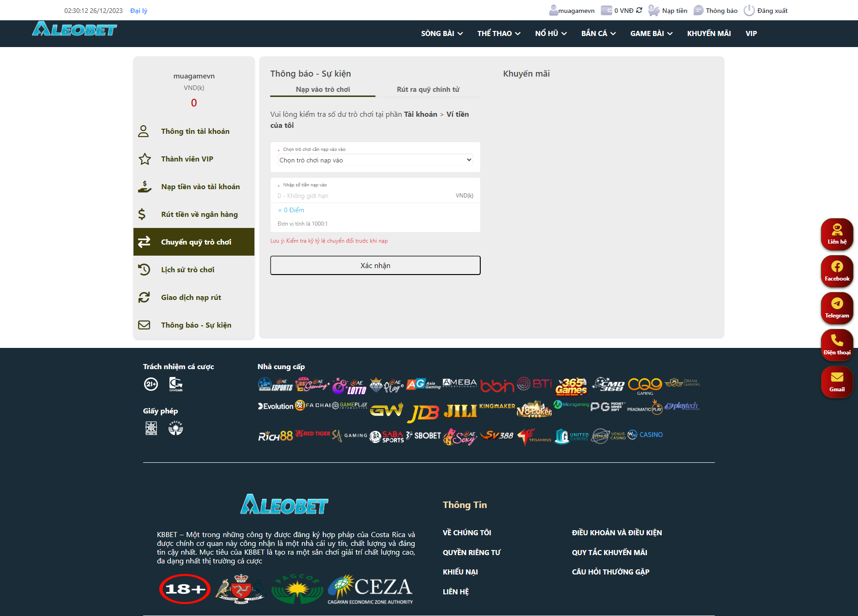The height and width of the screenshot is (616, 858).
Task: Click the Aleobet logo in header
Action: tap(74, 29)
